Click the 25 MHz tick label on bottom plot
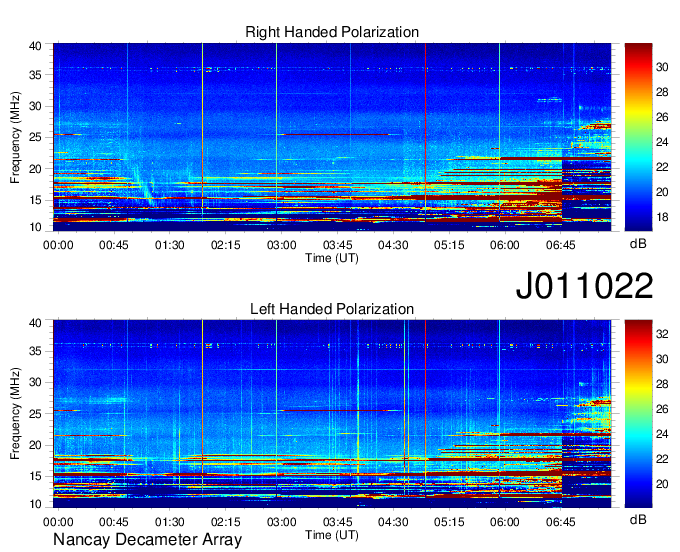Viewport: 680px width, 552px height. [35, 413]
